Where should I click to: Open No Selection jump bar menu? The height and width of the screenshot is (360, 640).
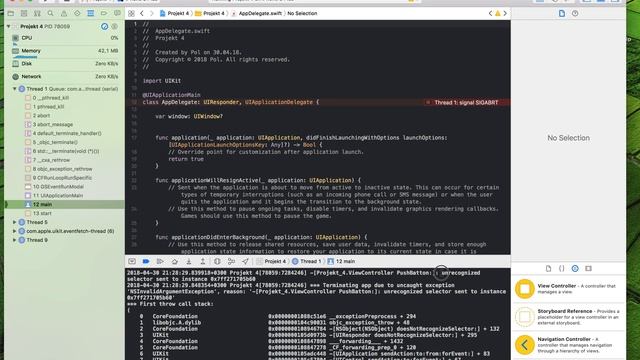point(302,13)
